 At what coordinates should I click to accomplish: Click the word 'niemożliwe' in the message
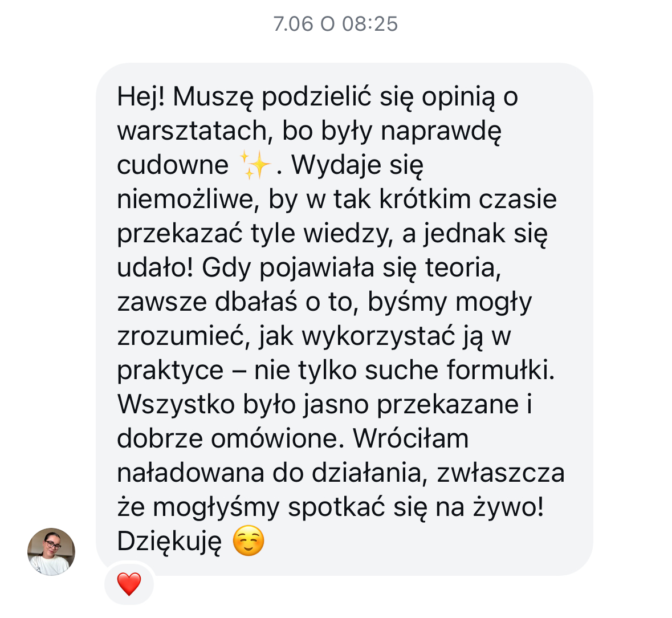(188, 200)
